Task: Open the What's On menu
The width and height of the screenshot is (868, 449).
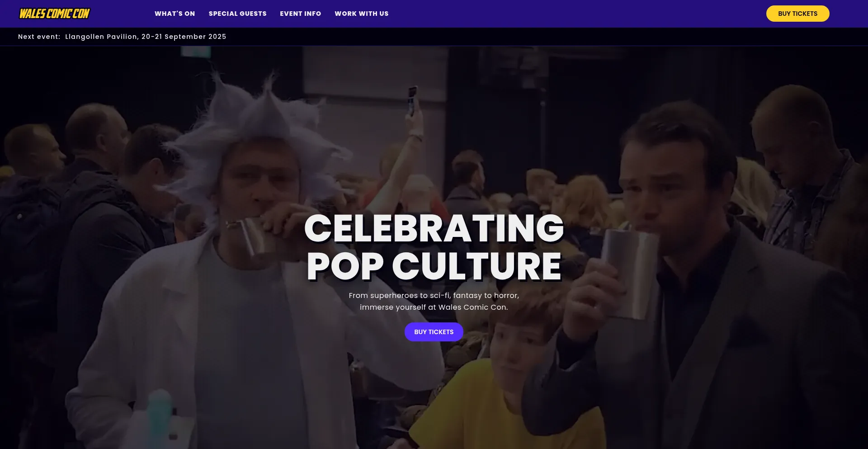Action: pos(175,14)
